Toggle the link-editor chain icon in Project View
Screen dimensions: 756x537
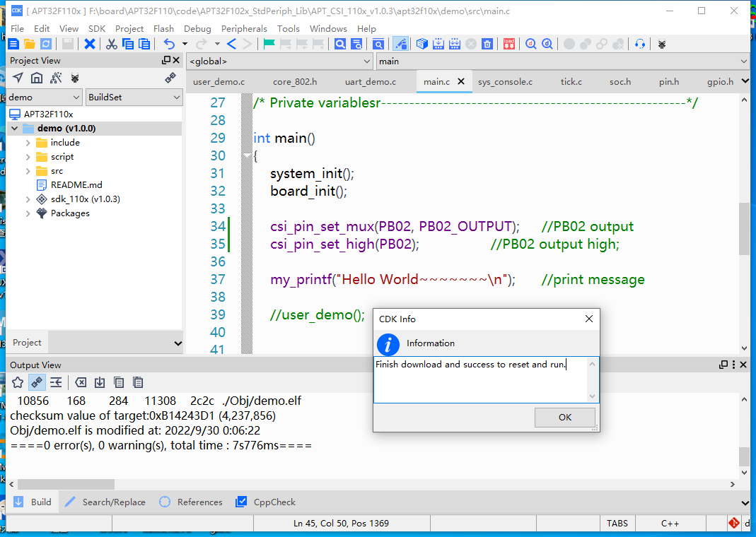click(170, 78)
